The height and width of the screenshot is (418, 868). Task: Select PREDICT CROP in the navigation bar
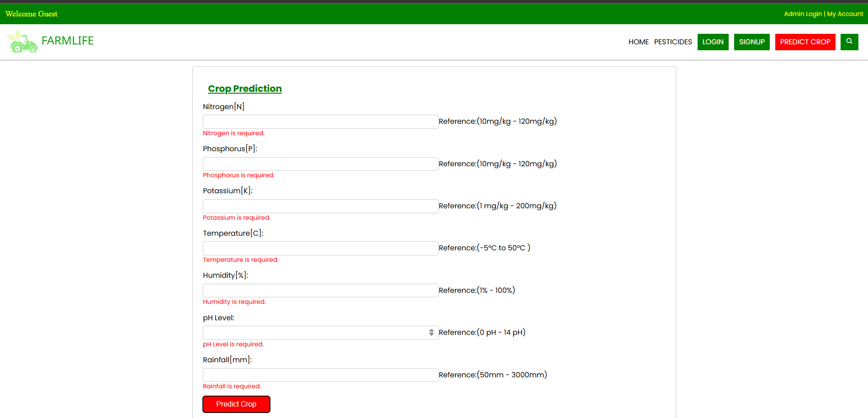click(805, 42)
